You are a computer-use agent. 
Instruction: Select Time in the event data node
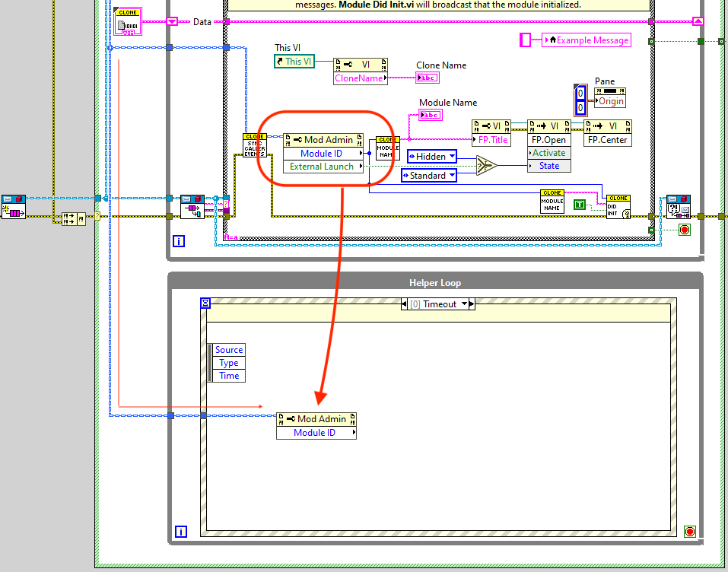229,376
